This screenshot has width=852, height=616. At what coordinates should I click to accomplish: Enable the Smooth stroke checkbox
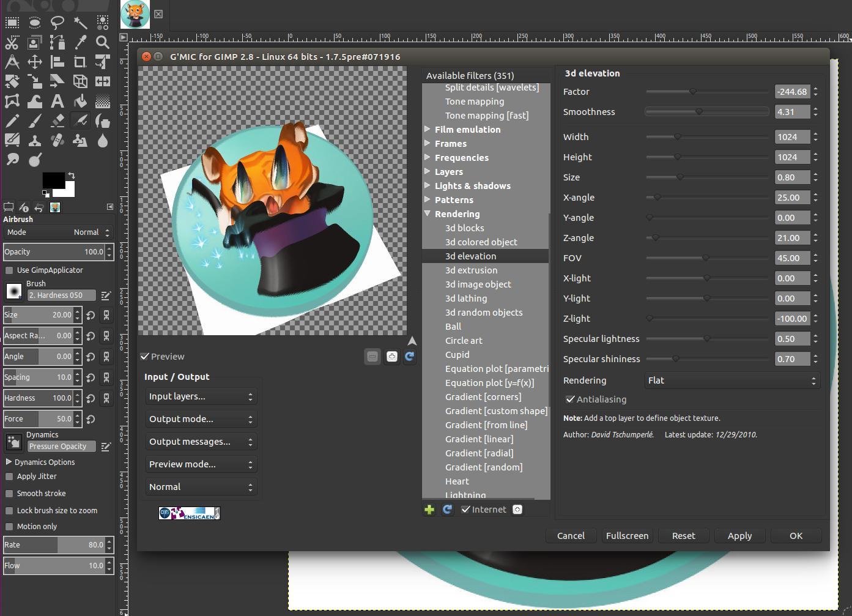[x=9, y=494]
